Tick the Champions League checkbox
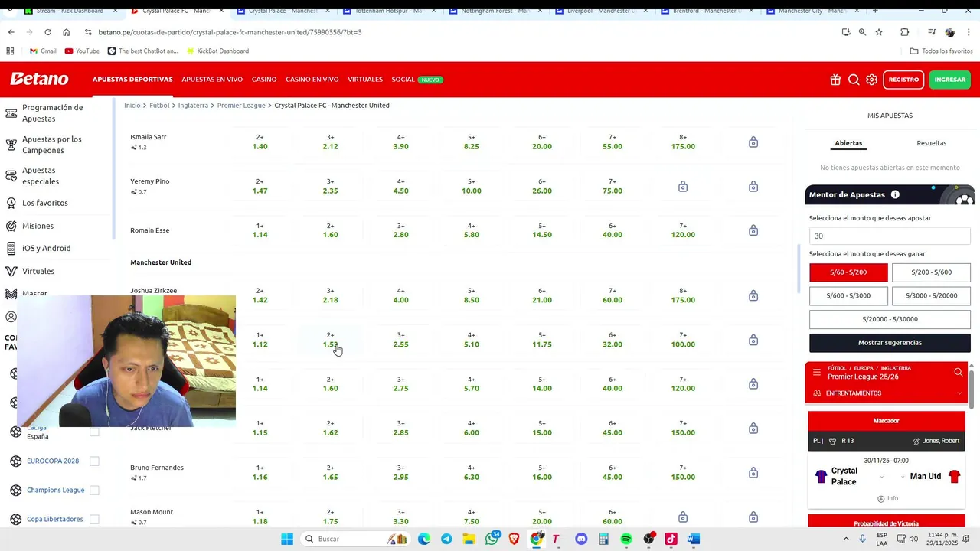Image resolution: width=980 pixels, height=551 pixels. tap(94, 490)
